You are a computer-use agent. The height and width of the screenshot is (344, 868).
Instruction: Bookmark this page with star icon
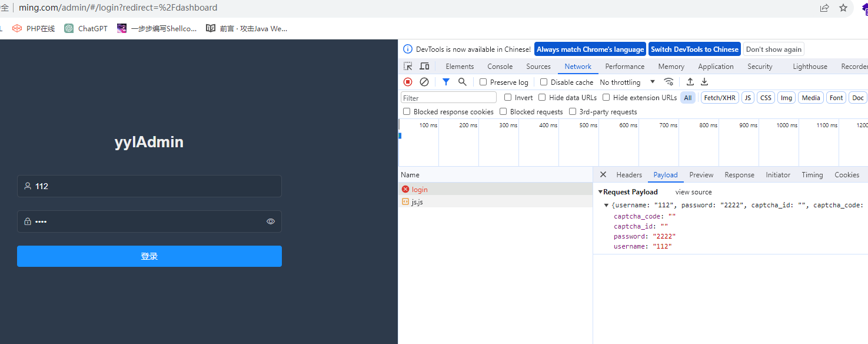pos(843,8)
